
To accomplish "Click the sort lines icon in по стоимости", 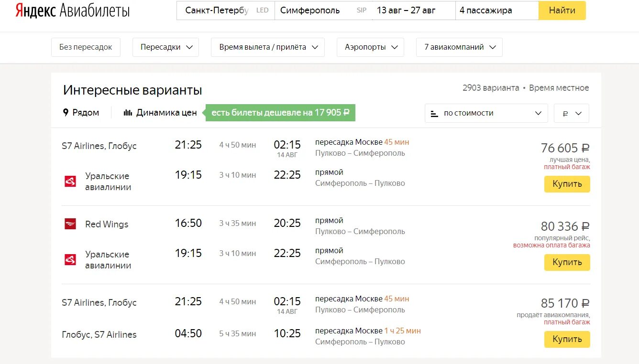I will tap(434, 114).
